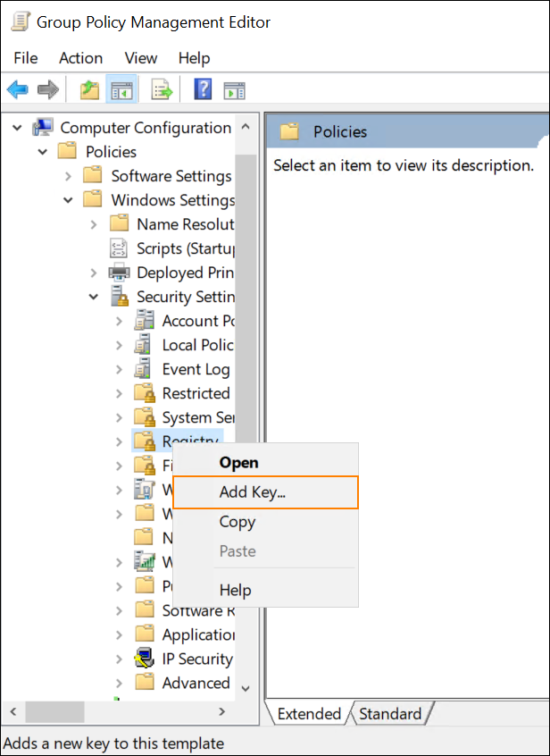This screenshot has height=756, width=550.
Task: Click the Export List toolbar icon
Action: point(161,89)
